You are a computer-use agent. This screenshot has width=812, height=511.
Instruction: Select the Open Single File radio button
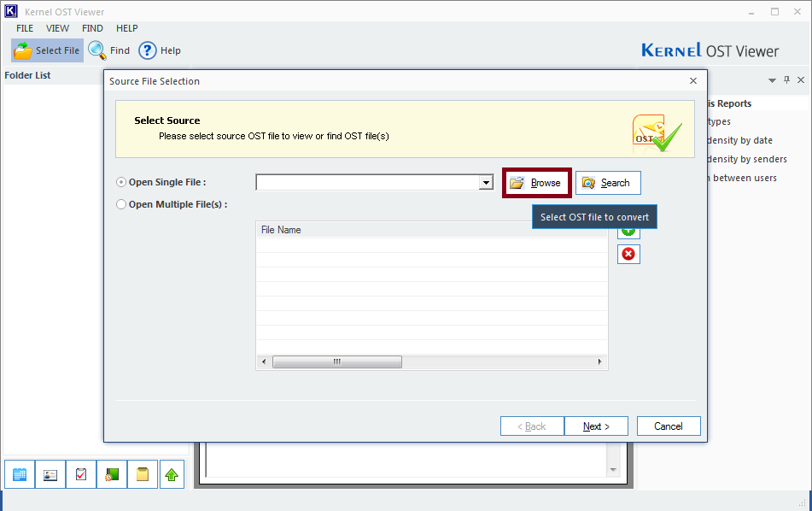(x=121, y=182)
